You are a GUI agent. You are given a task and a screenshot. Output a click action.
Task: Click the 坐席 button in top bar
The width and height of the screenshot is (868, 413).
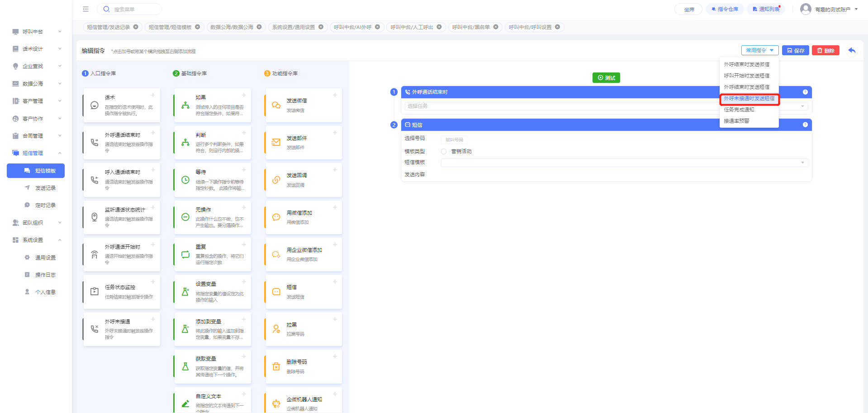pos(688,9)
